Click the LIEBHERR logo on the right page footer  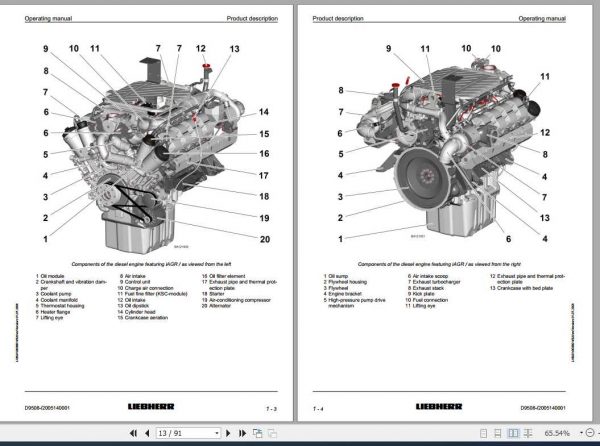pyautogui.click(x=439, y=406)
